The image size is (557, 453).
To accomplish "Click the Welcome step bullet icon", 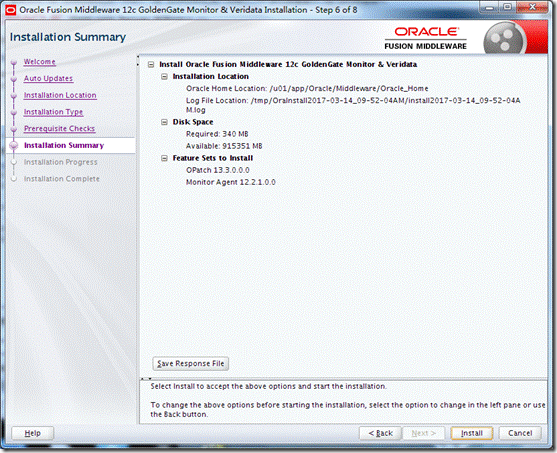I will [x=14, y=63].
